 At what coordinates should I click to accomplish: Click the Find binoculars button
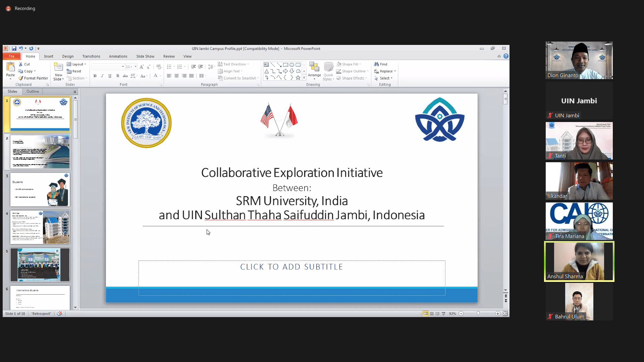pyautogui.click(x=381, y=64)
